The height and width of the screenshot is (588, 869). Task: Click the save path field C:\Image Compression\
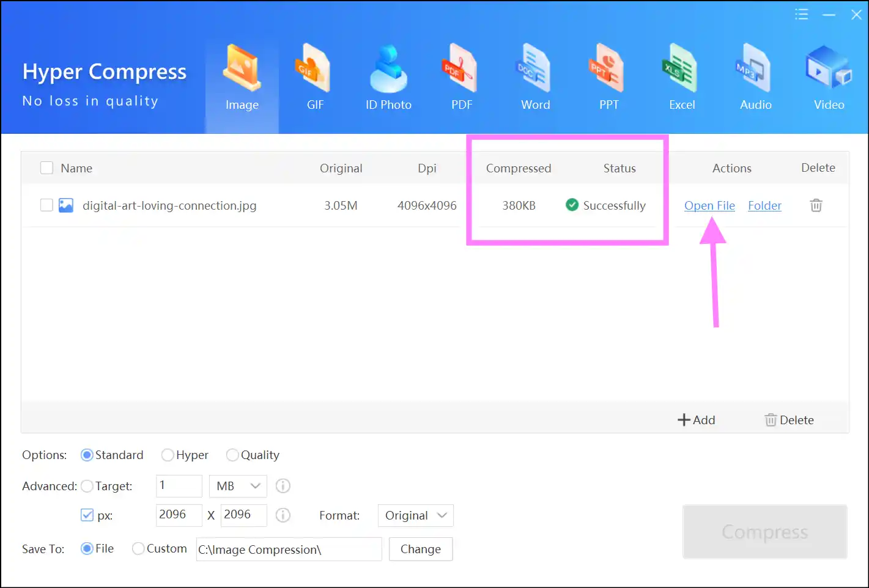click(x=289, y=549)
